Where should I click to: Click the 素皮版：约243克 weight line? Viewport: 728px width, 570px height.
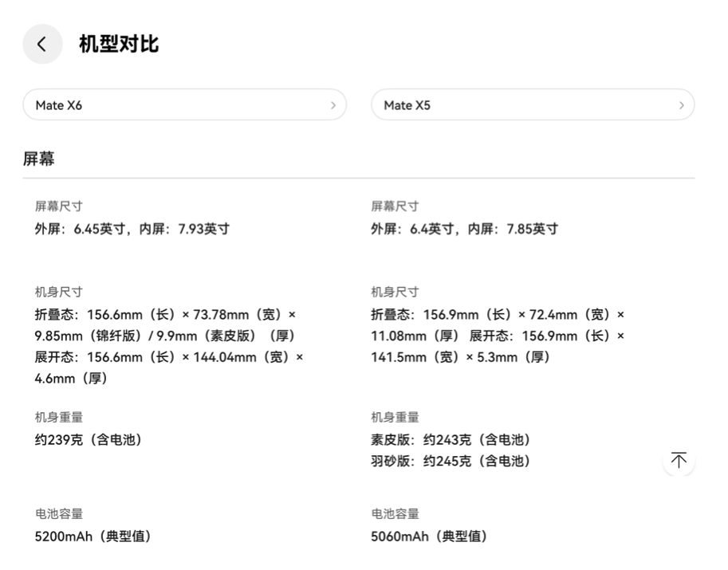pyautogui.click(x=451, y=439)
